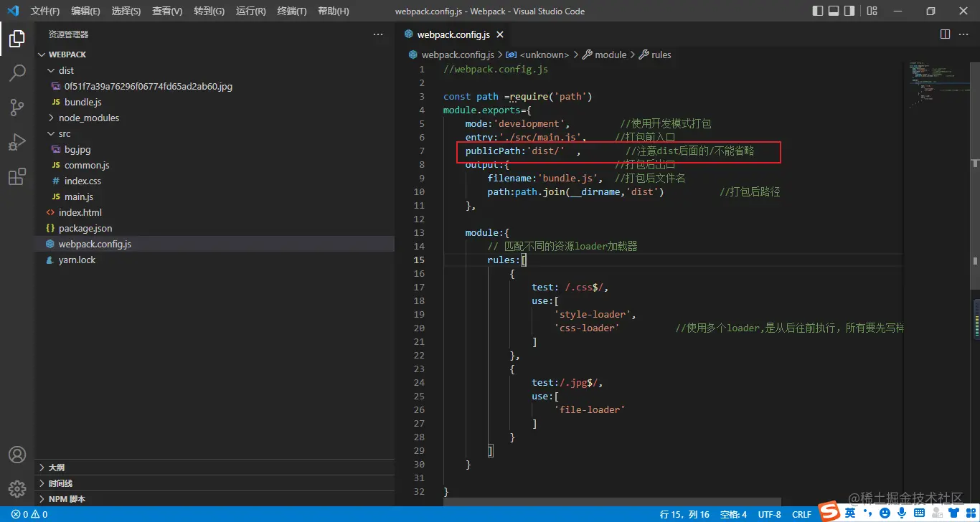Open the Accounts icon in activity bar

pos(17,455)
